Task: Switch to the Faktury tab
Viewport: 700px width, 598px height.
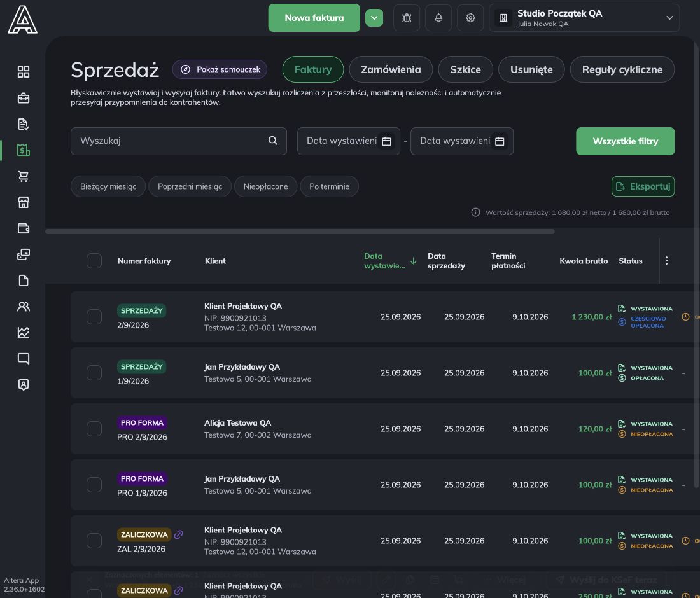Action: point(313,69)
